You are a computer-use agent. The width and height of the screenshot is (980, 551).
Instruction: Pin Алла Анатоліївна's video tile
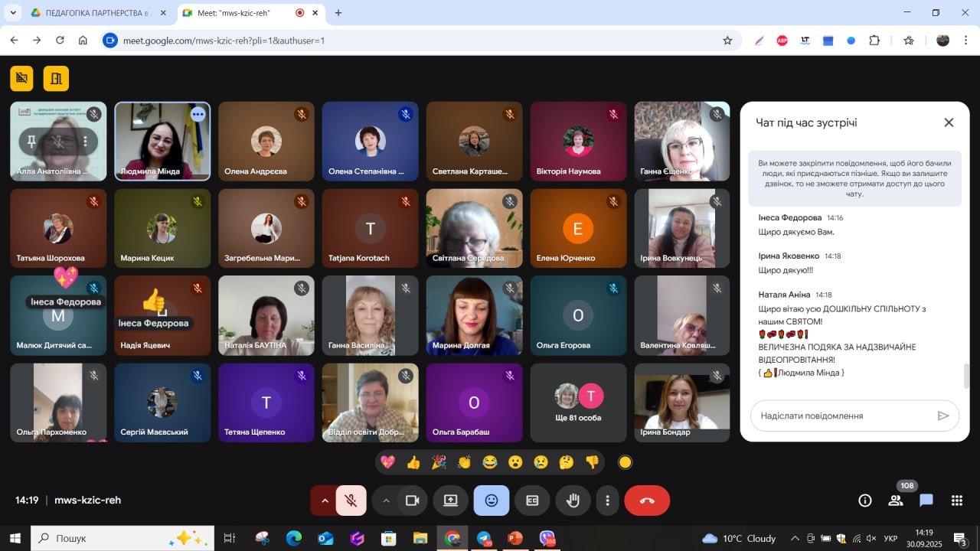point(31,142)
